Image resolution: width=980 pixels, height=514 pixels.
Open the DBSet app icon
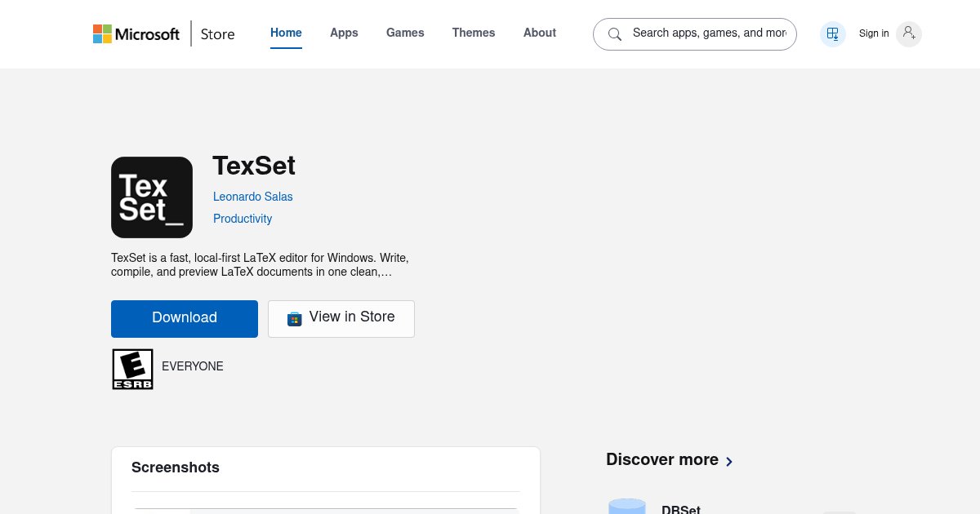coord(627,506)
